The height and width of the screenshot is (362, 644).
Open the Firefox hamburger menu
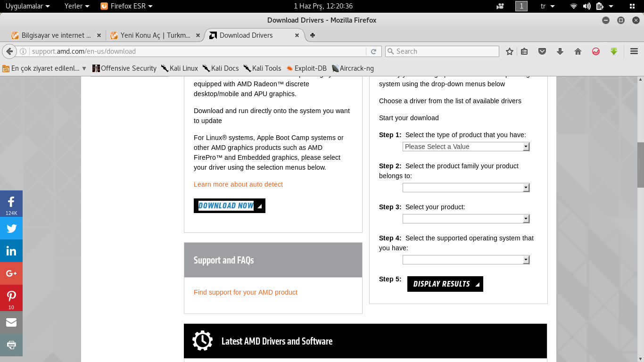(x=634, y=51)
